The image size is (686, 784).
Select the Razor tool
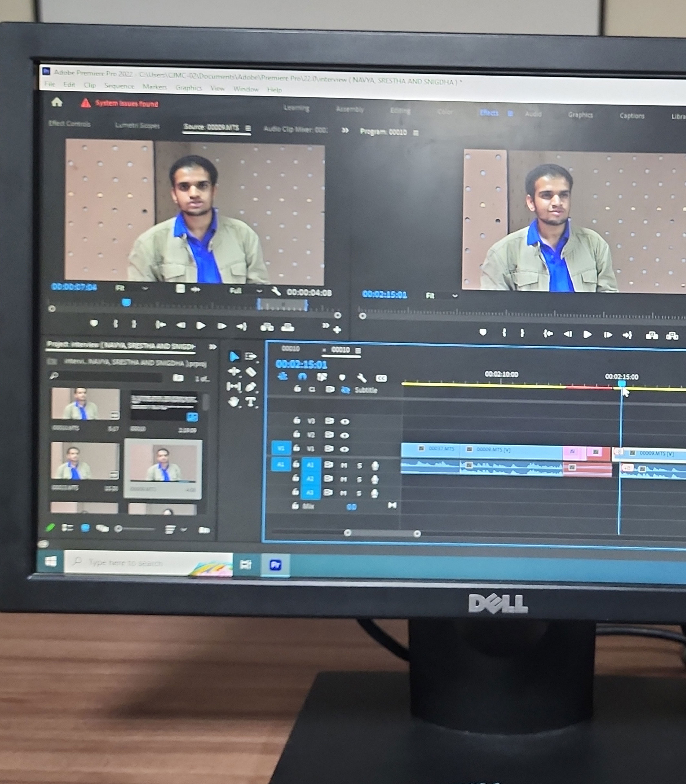coord(250,372)
